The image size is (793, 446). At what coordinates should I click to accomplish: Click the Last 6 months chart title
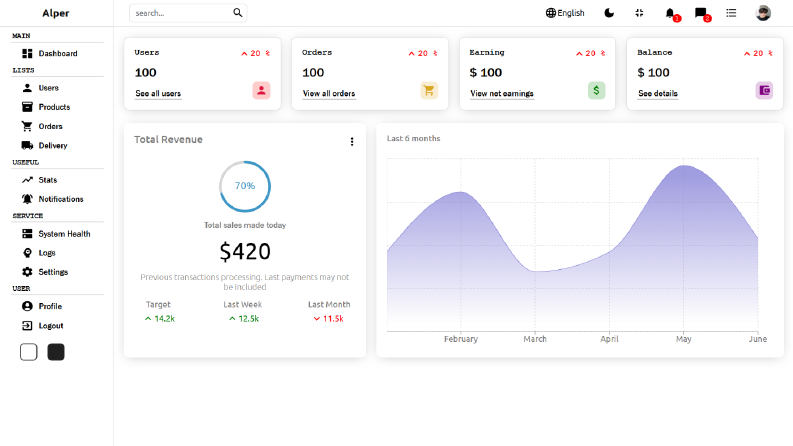(414, 139)
